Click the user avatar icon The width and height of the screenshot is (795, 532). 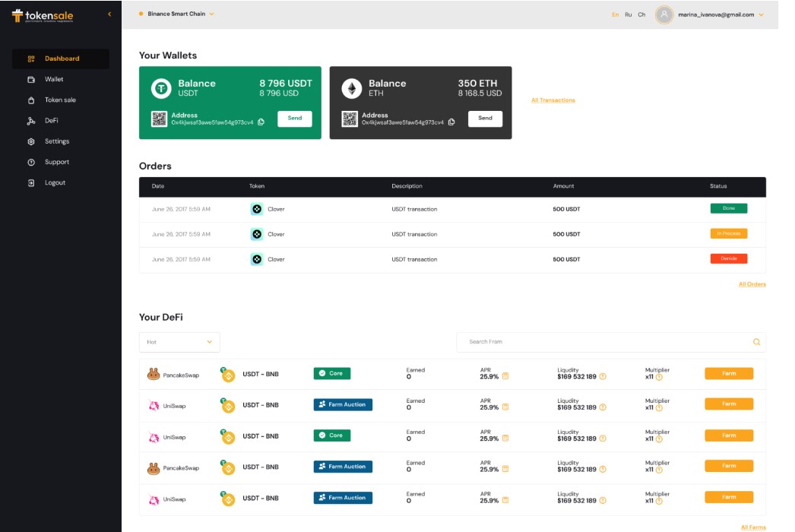pos(664,14)
